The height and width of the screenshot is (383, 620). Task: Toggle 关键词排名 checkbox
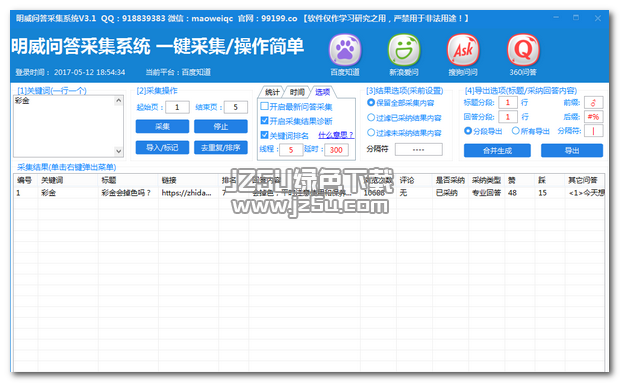265,135
